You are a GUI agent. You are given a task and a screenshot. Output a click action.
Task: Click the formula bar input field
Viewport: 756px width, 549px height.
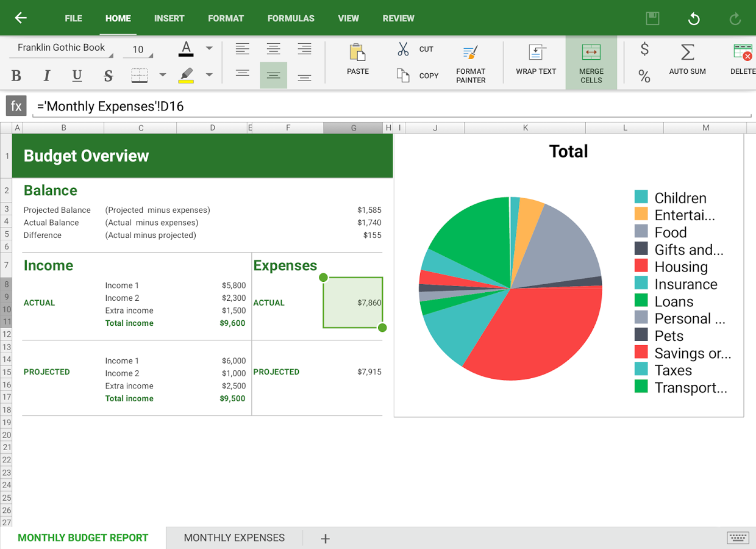(x=390, y=107)
